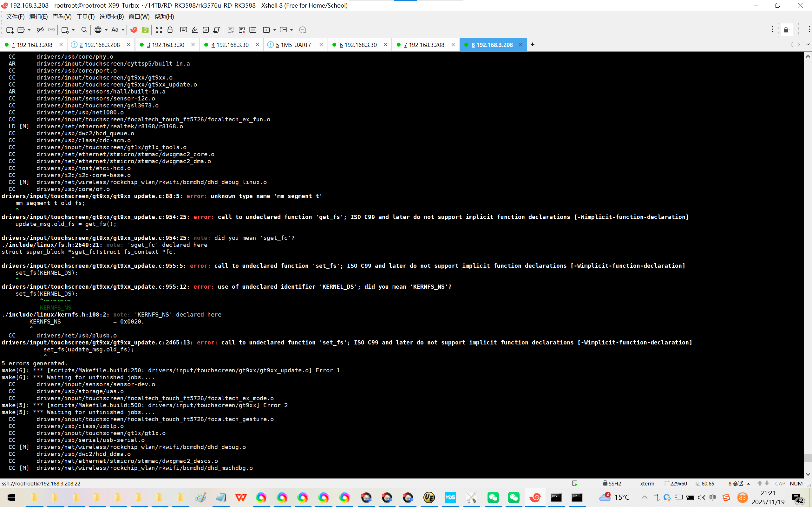Click the fullscreen toggle icon
The width and height of the screenshot is (812, 507).
click(x=159, y=30)
